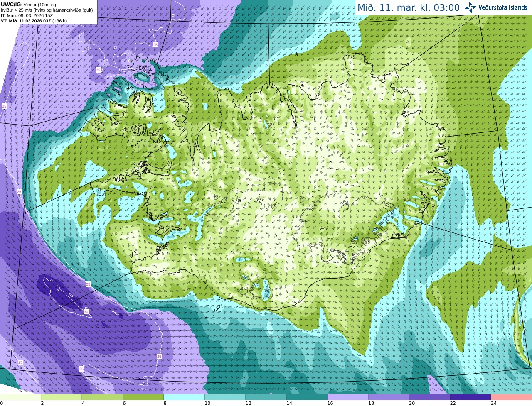
Task: Select the date heading Mið. 11. mar. kl. 03:00
Action: coord(409,8)
